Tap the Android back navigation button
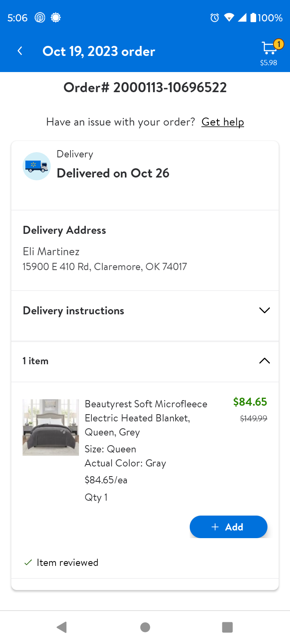290x644 pixels. tap(62, 627)
